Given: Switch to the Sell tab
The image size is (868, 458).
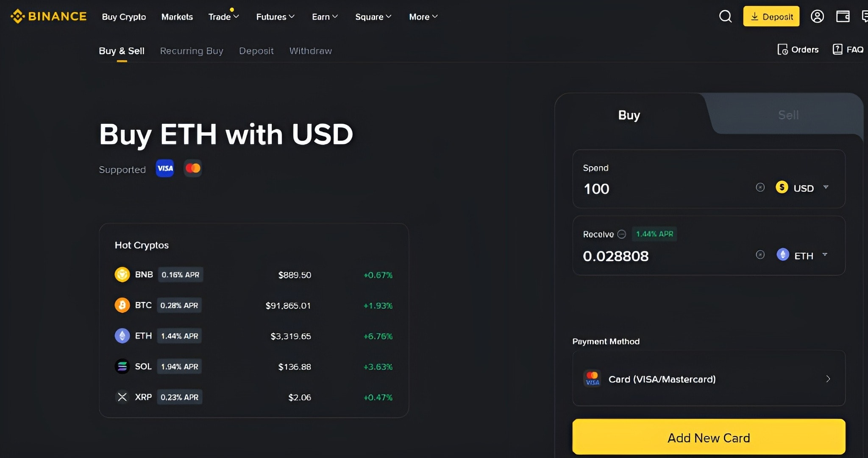Looking at the screenshot, I should pyautogui.click(x=787, y=114).
